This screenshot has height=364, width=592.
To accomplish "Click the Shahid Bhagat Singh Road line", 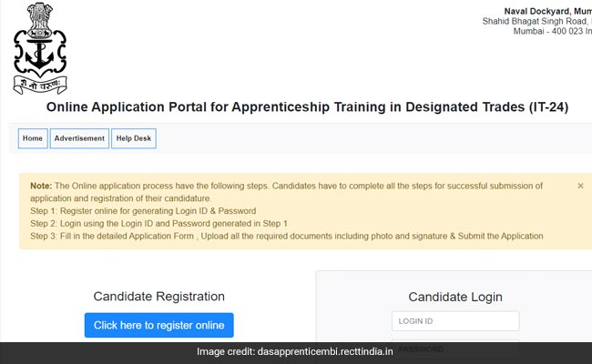I will [537, 23].
